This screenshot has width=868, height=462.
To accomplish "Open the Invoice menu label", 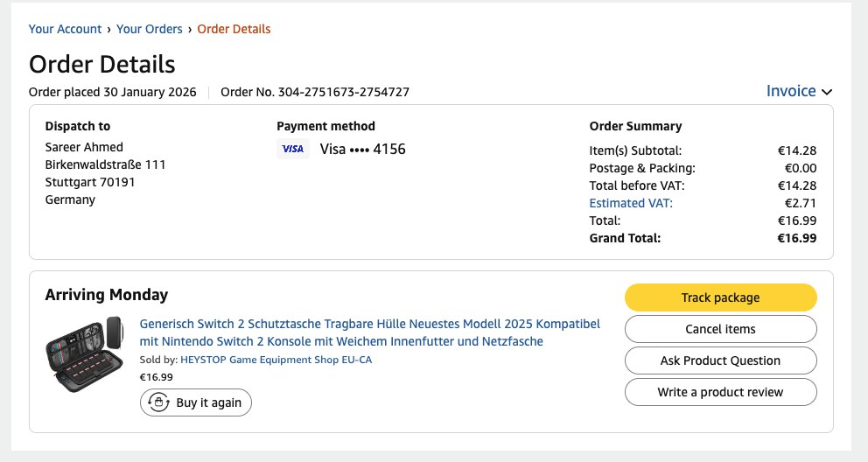I will pyautogui.click(x=791, y=91).
